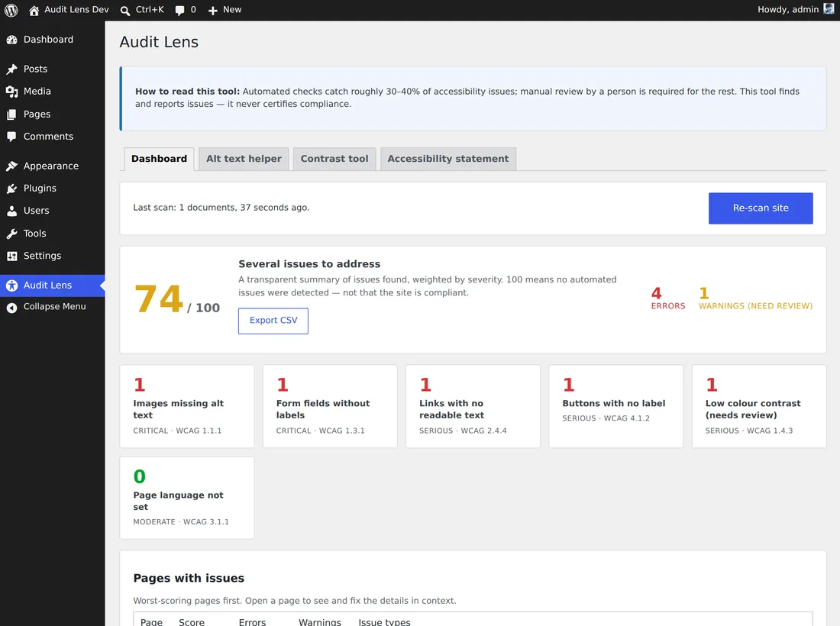Click the Media library icon
Screen dimensions: 840x626
pyautogui.click(x=11, y=92)
